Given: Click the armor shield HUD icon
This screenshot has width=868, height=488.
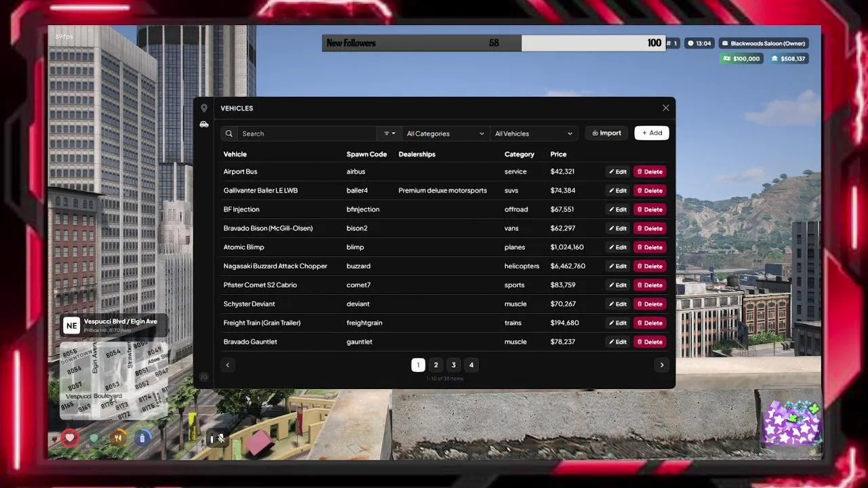Looking at the screenshot, I should (94, 438).
